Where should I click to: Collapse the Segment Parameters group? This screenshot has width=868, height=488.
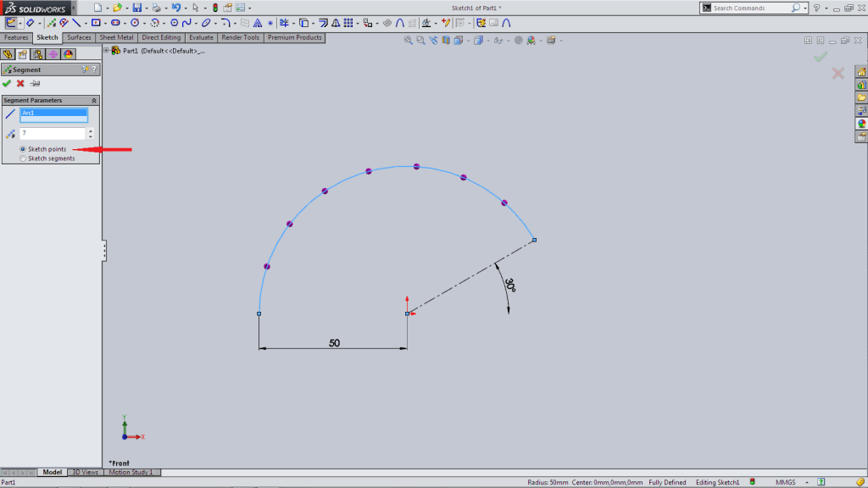[x=95, y=100]
